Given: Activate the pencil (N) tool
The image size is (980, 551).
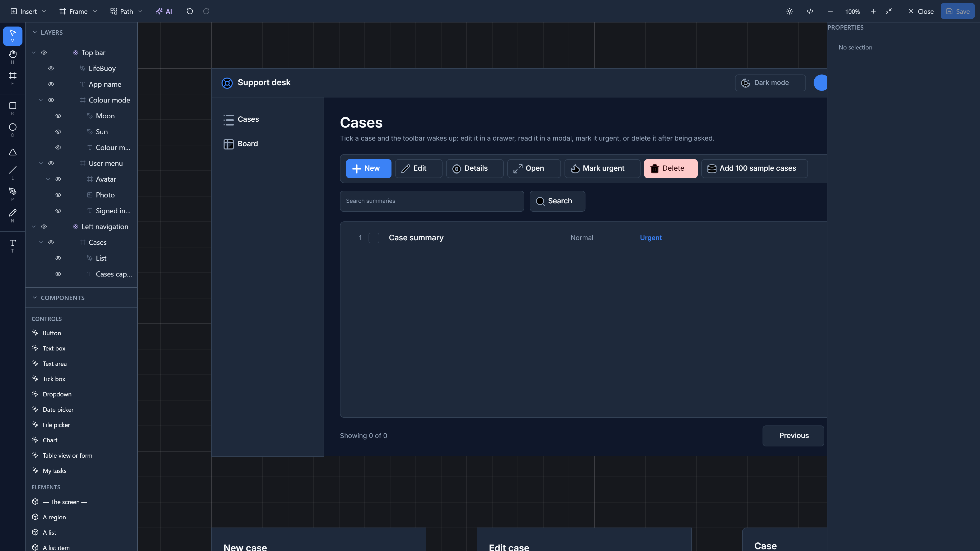Looking at the screenshot, I should coord(13,215).
